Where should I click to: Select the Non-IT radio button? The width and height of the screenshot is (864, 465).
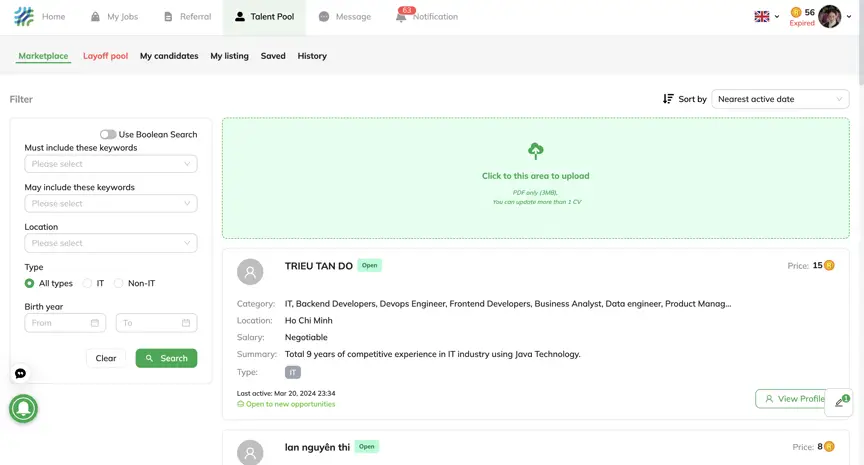[x=118, y=283]
